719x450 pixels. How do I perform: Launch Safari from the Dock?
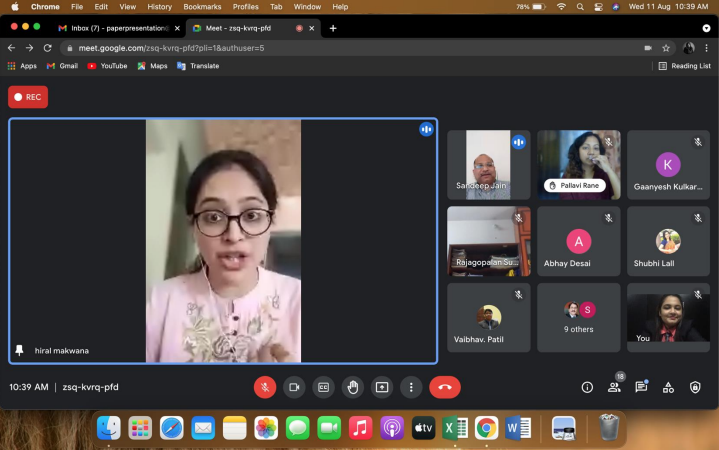171,428
